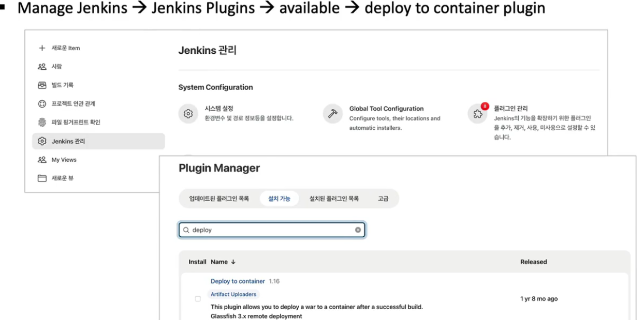Click the Install column header
The width and height of the screenshot is (644, 320).
pyautogui.click(x=197, y=262)
